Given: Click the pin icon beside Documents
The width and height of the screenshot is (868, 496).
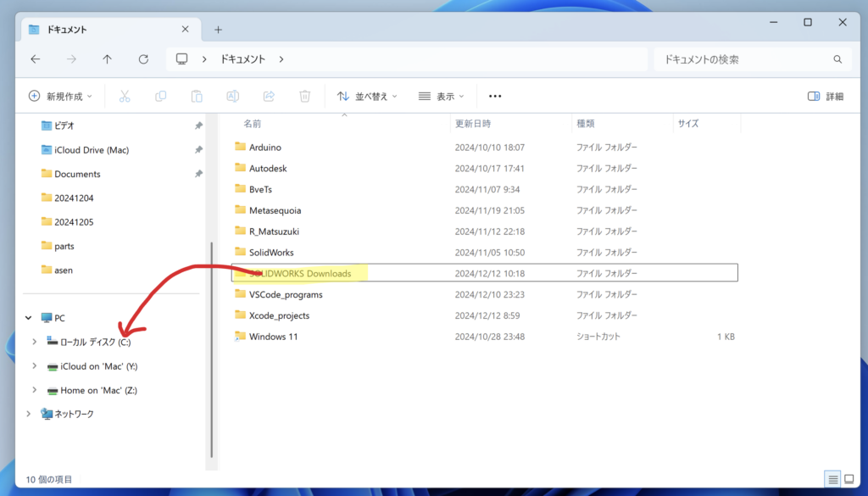Looking at the screenshot, I should tap(198, 174).
